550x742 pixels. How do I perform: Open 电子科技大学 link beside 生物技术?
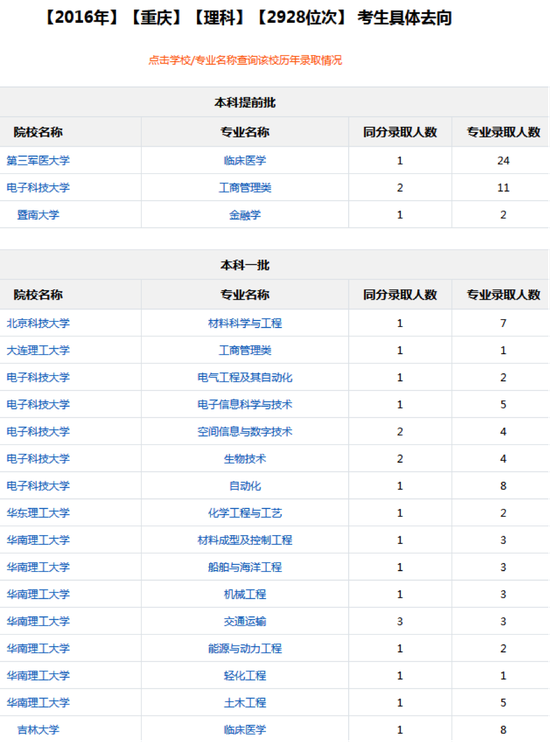click(38, 458)
